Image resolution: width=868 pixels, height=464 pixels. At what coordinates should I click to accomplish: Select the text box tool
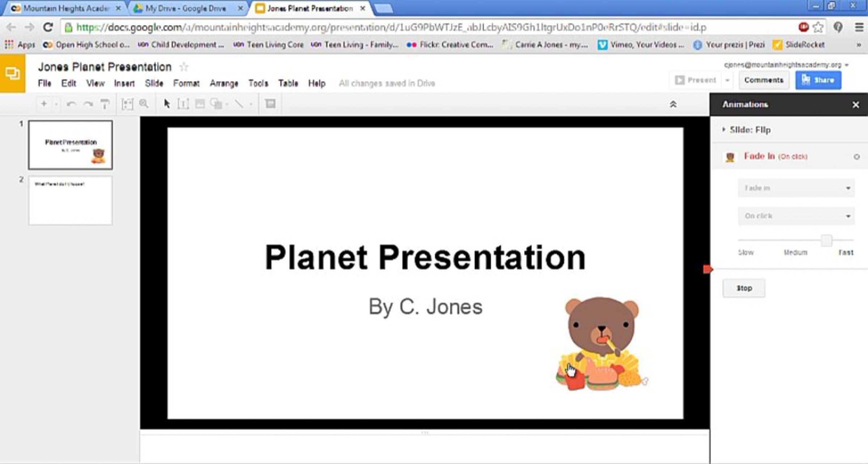pos(183,104)
